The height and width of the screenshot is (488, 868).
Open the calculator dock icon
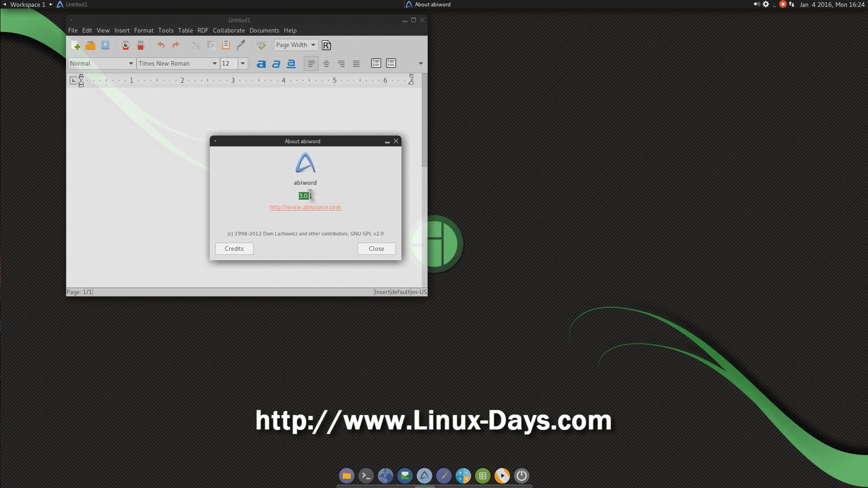point(463,475)
